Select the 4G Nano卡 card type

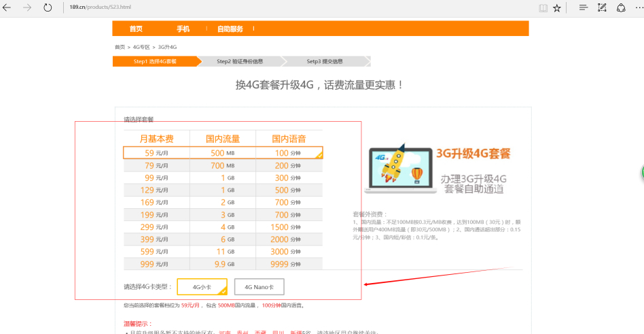coord(259,287)
